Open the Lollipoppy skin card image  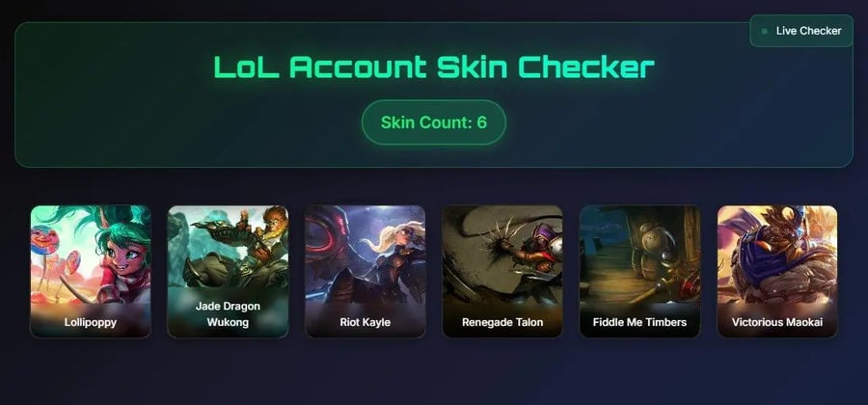point(91,271)
